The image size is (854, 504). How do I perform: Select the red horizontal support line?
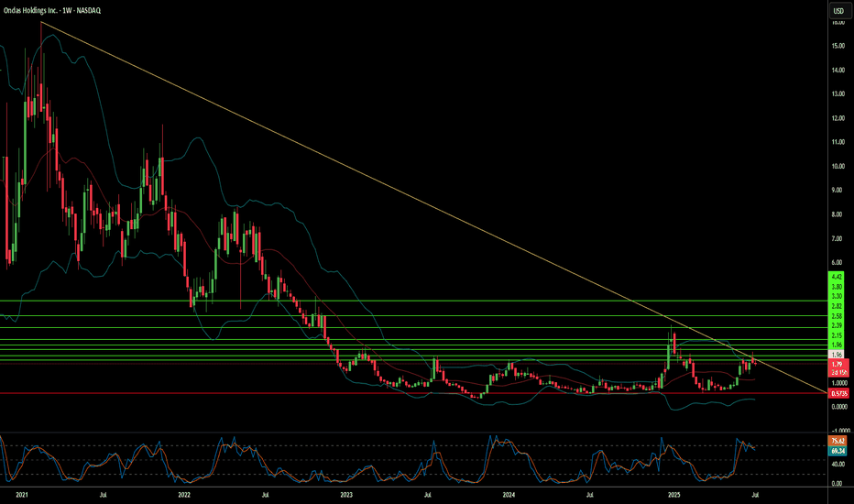point(414,393)
